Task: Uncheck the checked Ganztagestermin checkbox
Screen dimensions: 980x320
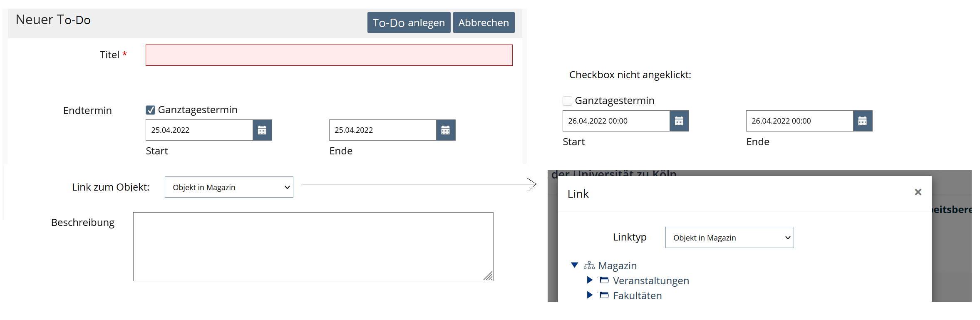Action: pos(151,110)
